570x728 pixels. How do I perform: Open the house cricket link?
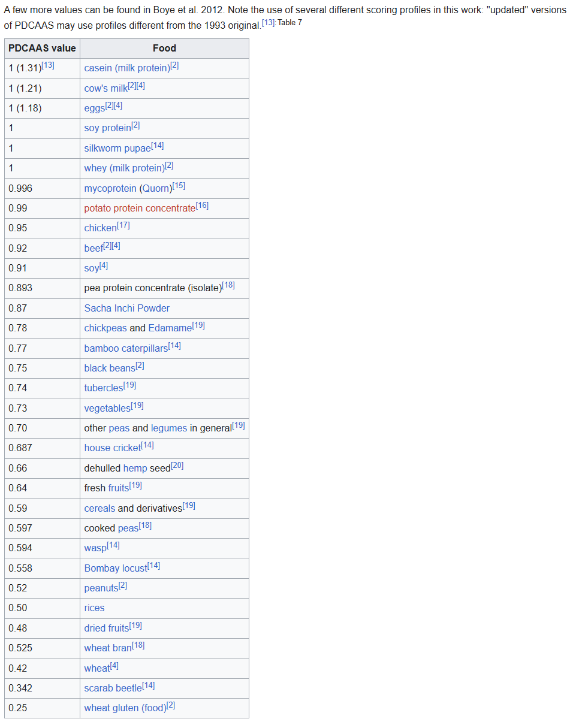[113, 448]
